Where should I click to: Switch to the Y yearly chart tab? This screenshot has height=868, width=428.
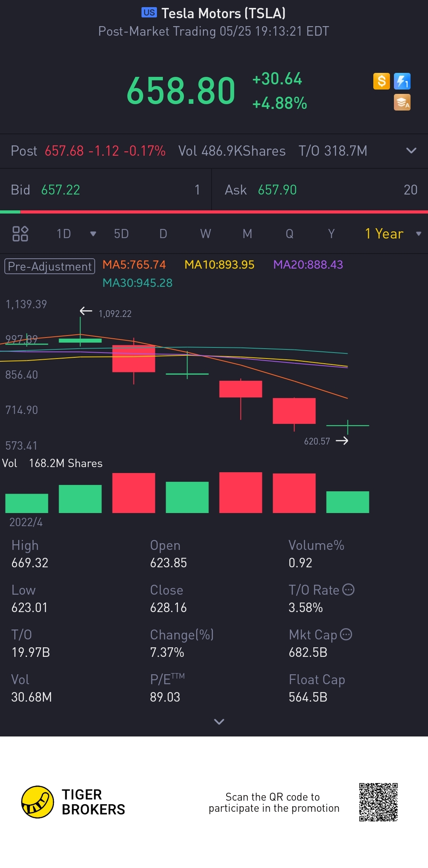[331, 234]
